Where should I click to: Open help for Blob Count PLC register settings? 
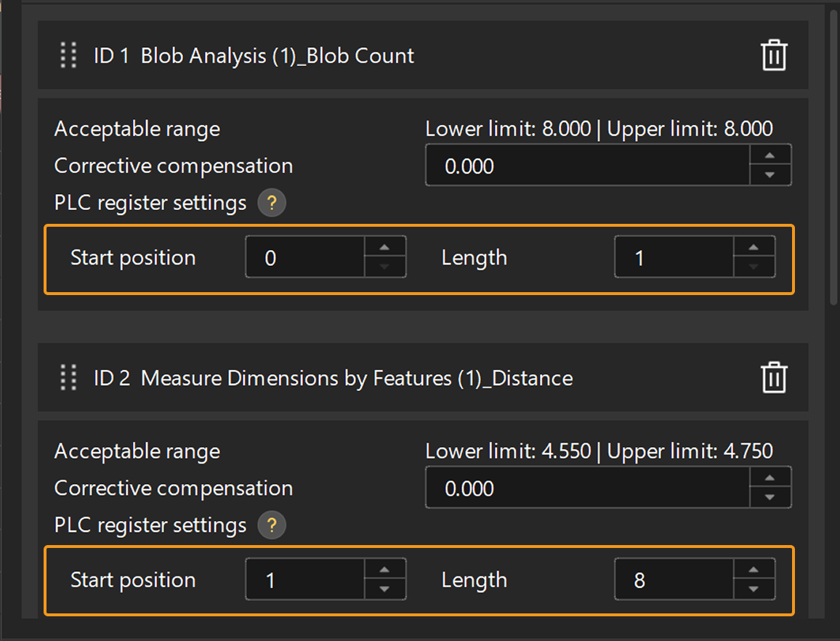pyautogui.click(x=272, y=203)
